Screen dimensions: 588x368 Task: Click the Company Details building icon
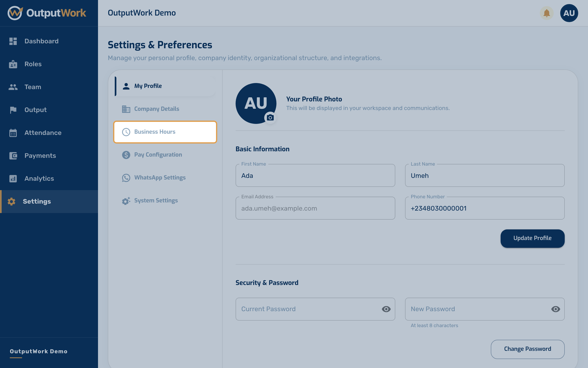[x=126, y=109]
